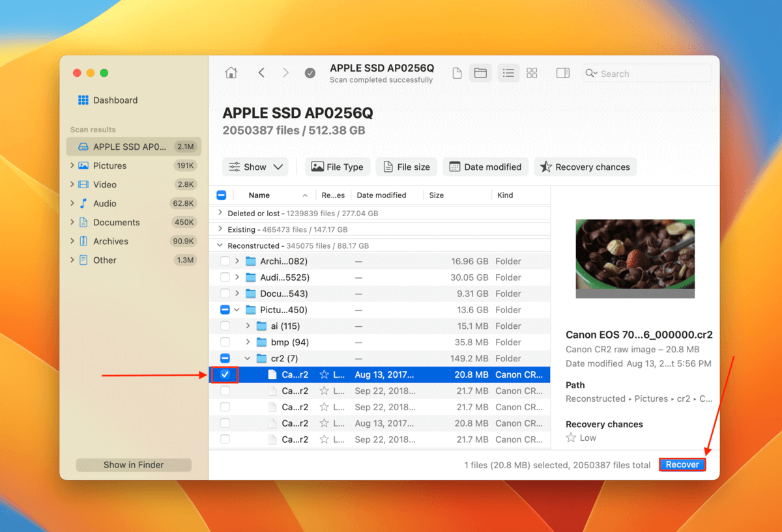Screen dimensions: 782x532
Task: Navigate forward with the right arrow
Action: [x=285, y=73]
